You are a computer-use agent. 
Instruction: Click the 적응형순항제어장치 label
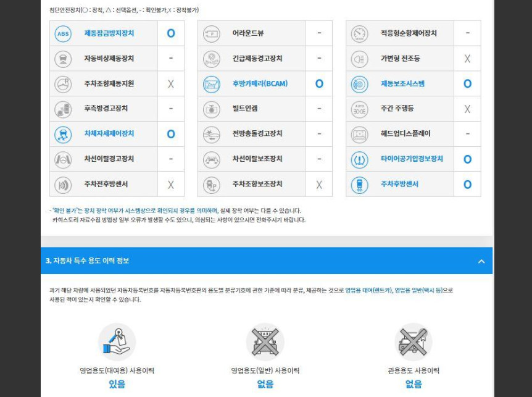(x=409, y=33)
